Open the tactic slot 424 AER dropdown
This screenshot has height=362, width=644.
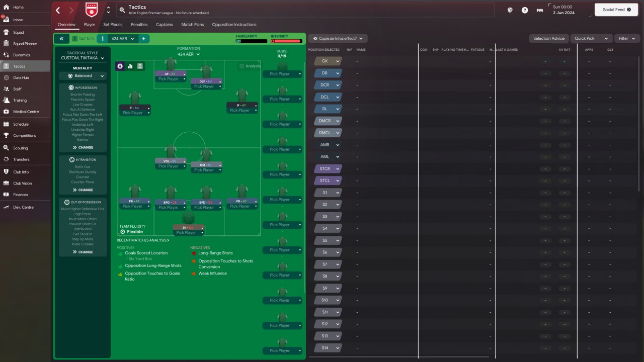click(x=122, y=39)
